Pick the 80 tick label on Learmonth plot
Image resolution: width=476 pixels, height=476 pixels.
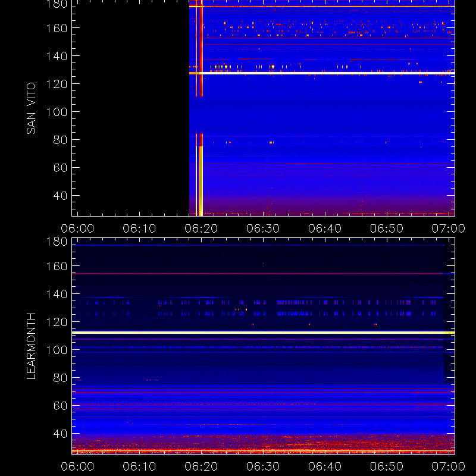click(61, 378)
